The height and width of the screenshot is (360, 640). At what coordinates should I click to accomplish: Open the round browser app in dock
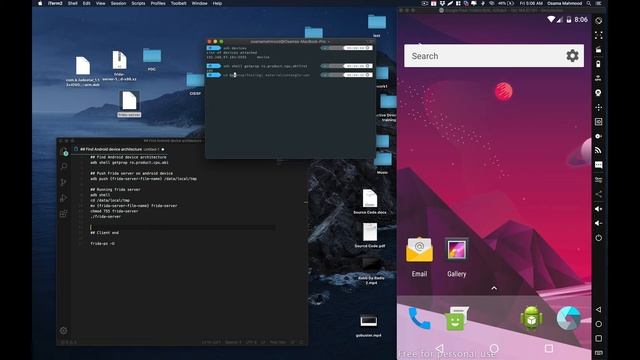569,318
